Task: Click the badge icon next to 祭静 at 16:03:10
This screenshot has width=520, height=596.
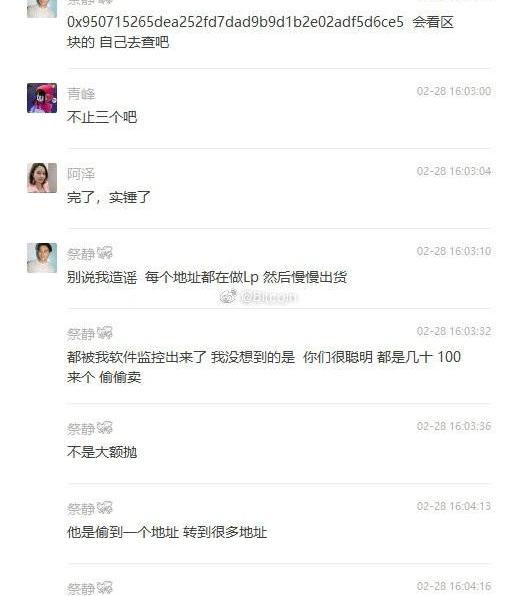Action: 105,253
